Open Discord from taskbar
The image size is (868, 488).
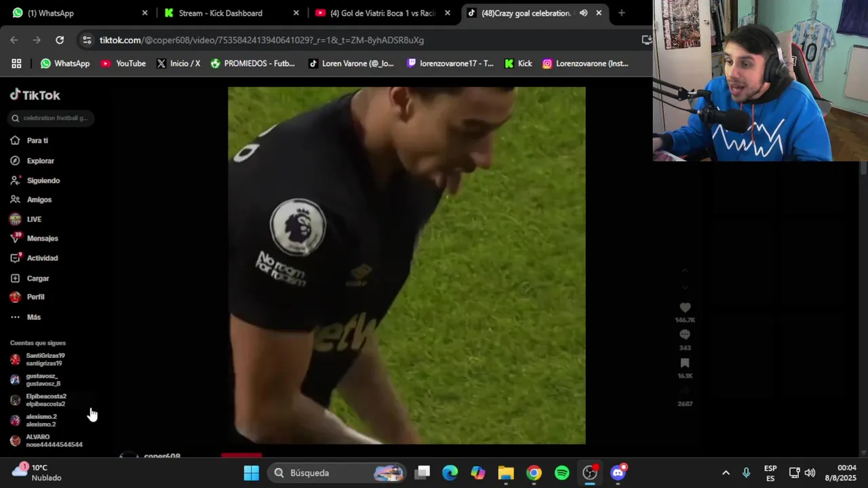click(x=618, y=472)
